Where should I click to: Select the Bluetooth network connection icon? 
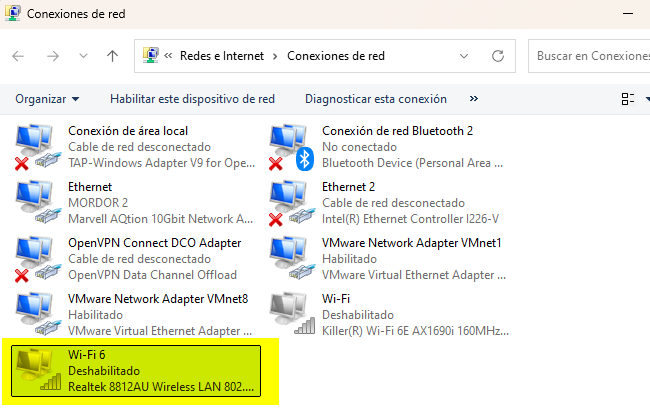tap(290, 147)
